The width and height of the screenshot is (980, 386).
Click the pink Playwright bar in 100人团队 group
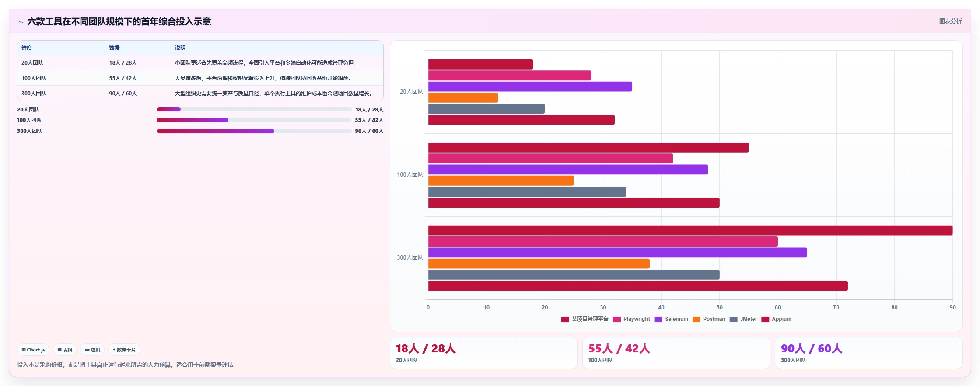[x=550, y=159]
